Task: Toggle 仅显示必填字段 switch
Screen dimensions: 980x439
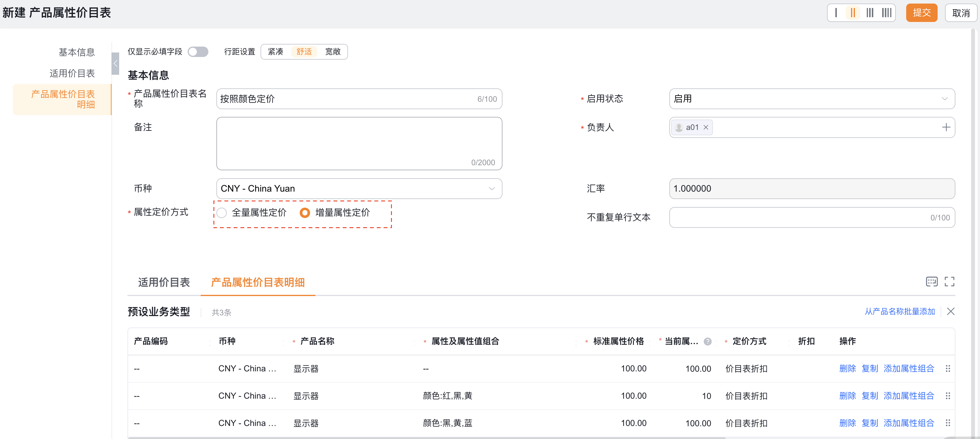Action: 198,52
